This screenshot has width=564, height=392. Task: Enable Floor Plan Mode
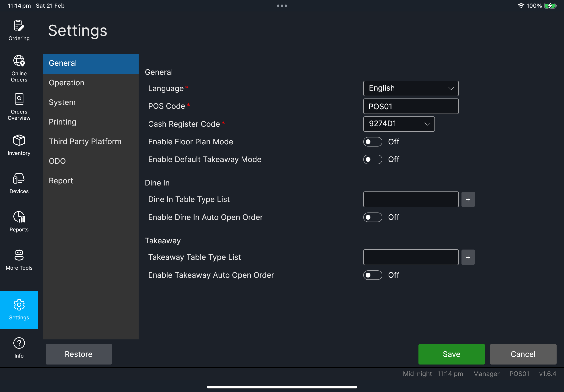(373, 142)
